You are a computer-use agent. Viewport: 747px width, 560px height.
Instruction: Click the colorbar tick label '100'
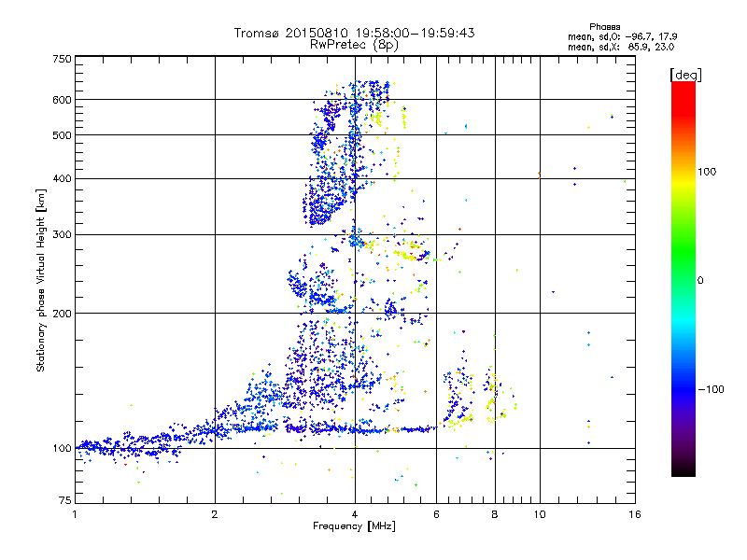(x=707, y=172)
